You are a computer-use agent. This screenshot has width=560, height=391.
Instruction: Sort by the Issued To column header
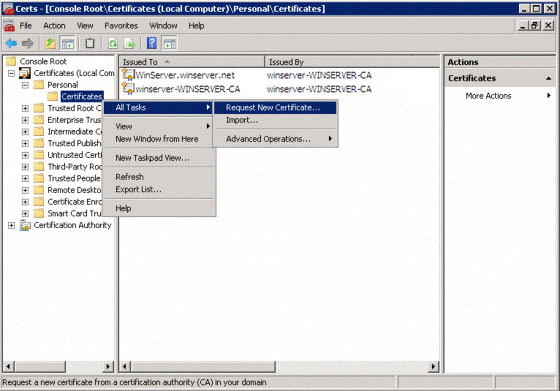[x=192, y=62]
